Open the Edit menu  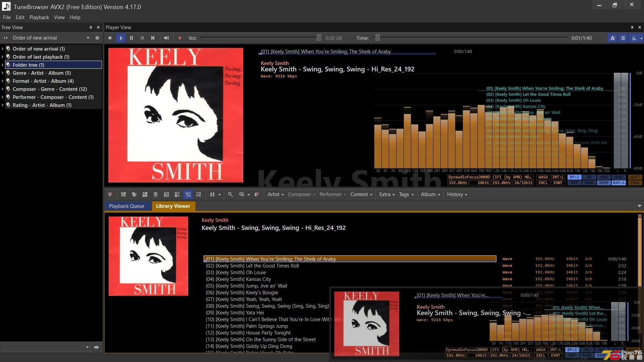click(x=20, y=17)
